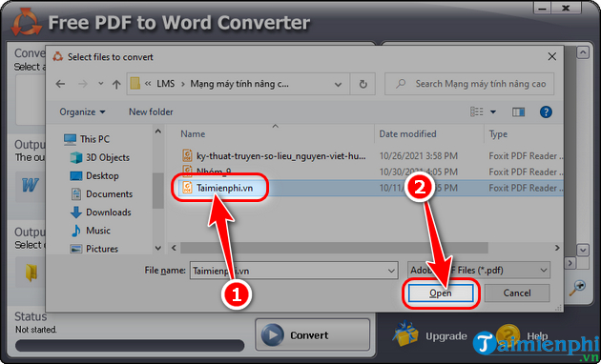Open Pictures in navigation pane

coord(94,249)
